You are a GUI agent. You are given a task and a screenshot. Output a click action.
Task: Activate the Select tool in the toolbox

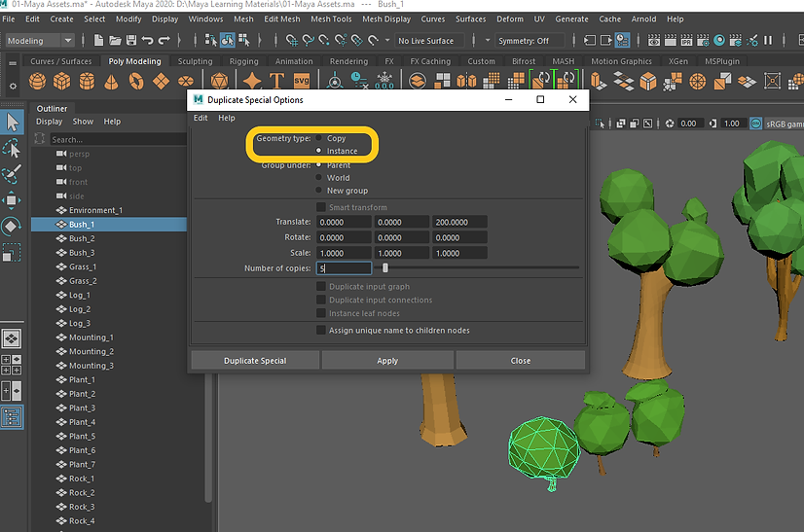(13, 123)
